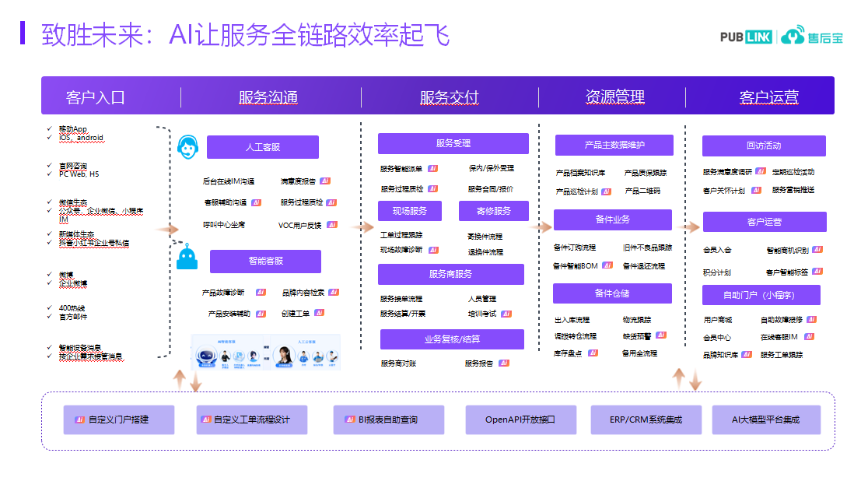Toggle the checkmark next to 400热线
The width and height of the screenshot is (868, 488).
pos(50,307)
